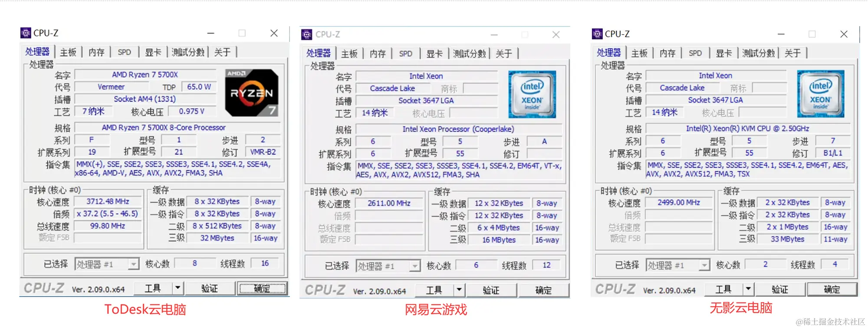868x329 pixels.
Task: Open 处理器 #1 dropdown in 网易云游戏 window
Action: point(415,266)
